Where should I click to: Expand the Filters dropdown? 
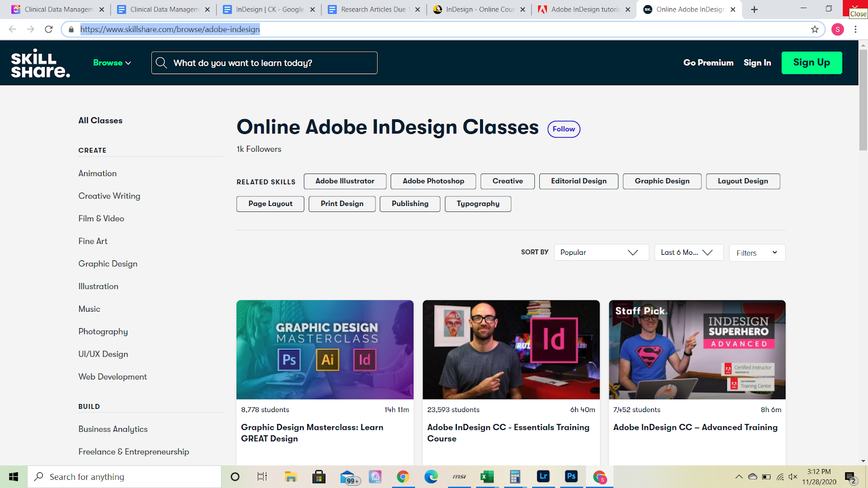tap(757, 253)
